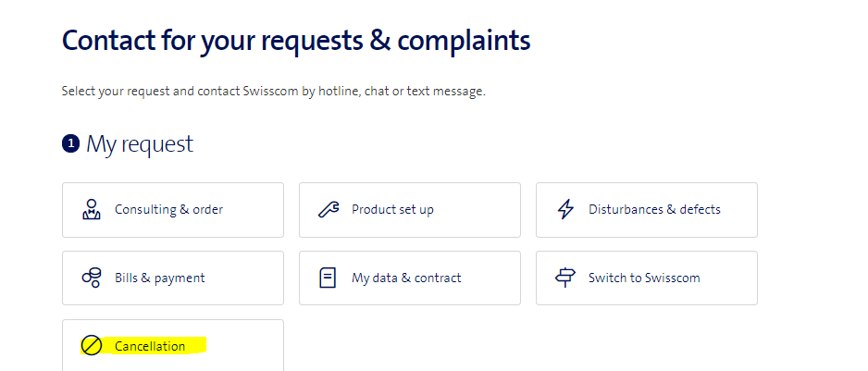This screenshot has width=868, height=371.
Task: Click the lightning bolt Disturbances icon
Action: tap(564, 209)
